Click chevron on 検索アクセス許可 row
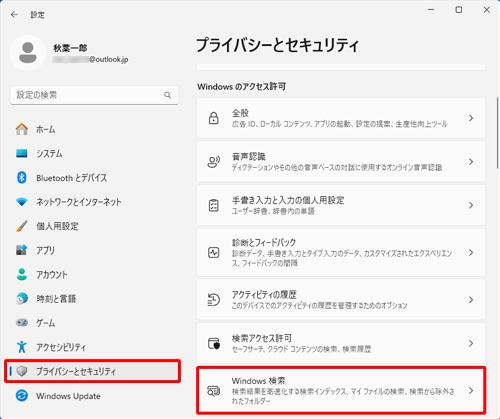The image size is (500, 419). point(471,343)
